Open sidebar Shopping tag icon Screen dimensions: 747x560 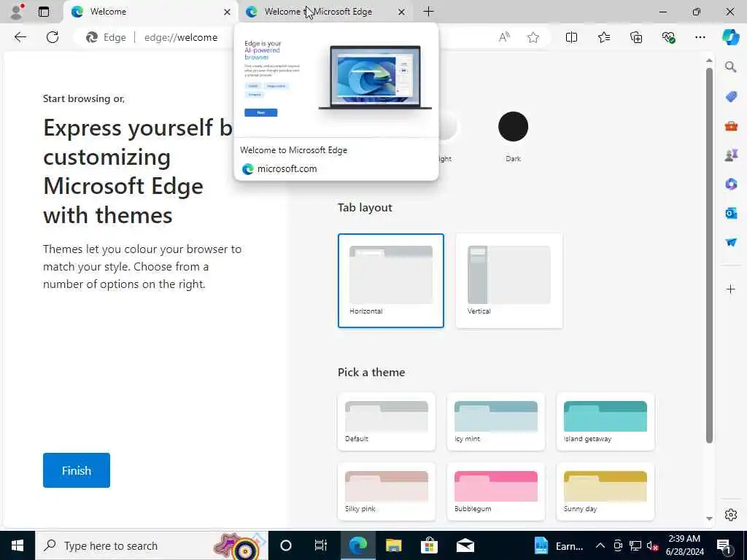731,97
